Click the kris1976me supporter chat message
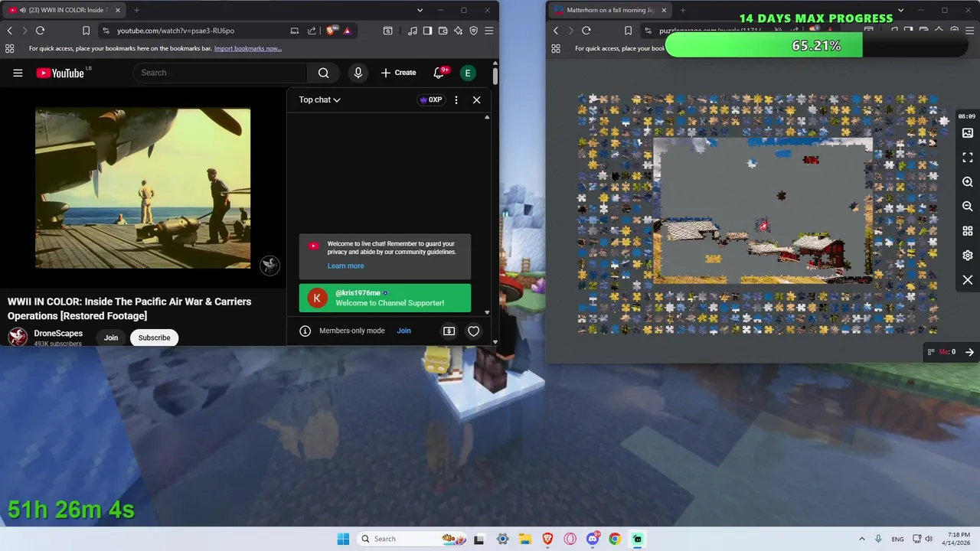980x551 pixels. (x=385, y=298)
